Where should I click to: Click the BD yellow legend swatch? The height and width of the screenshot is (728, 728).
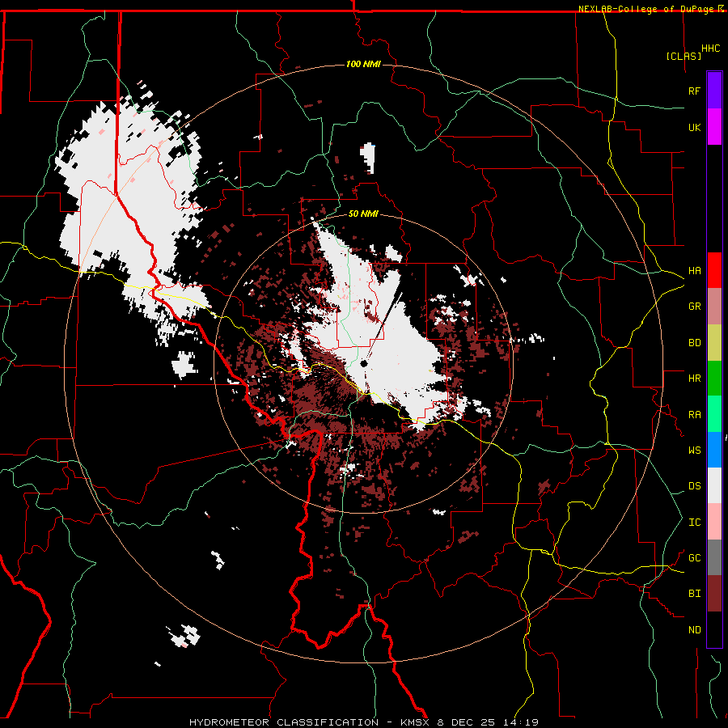tap(714, 343)
